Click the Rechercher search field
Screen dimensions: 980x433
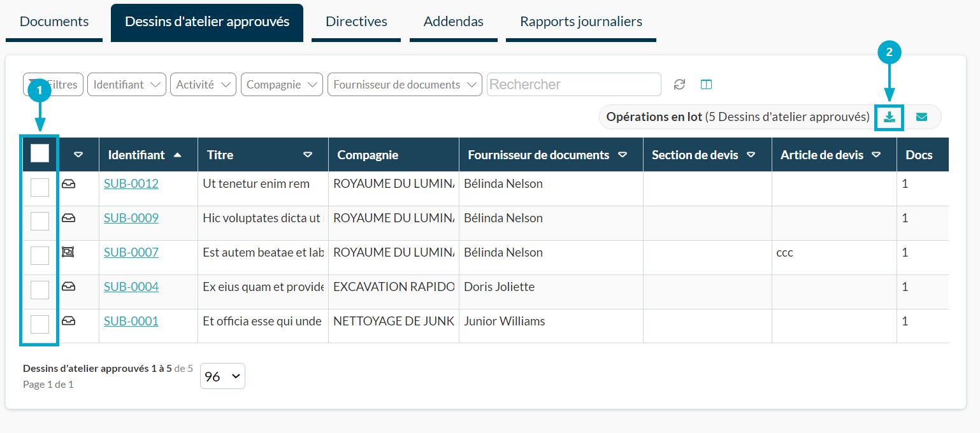(574, 85)
